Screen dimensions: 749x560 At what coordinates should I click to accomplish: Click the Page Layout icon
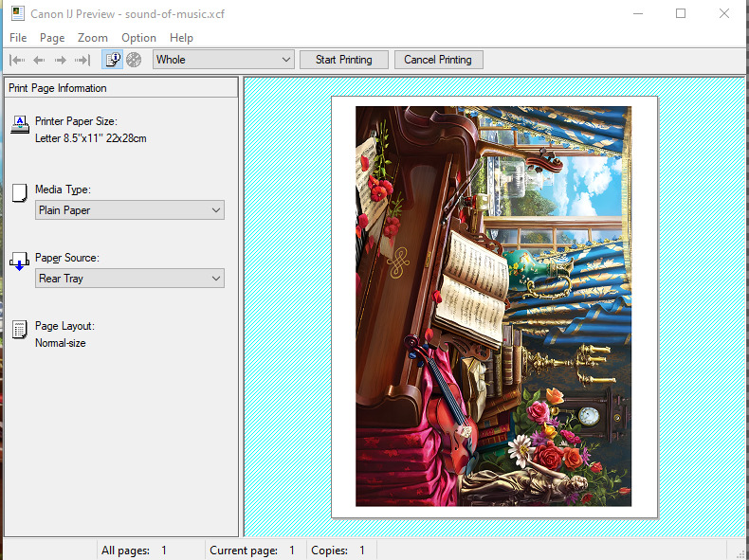coord(19,330)
